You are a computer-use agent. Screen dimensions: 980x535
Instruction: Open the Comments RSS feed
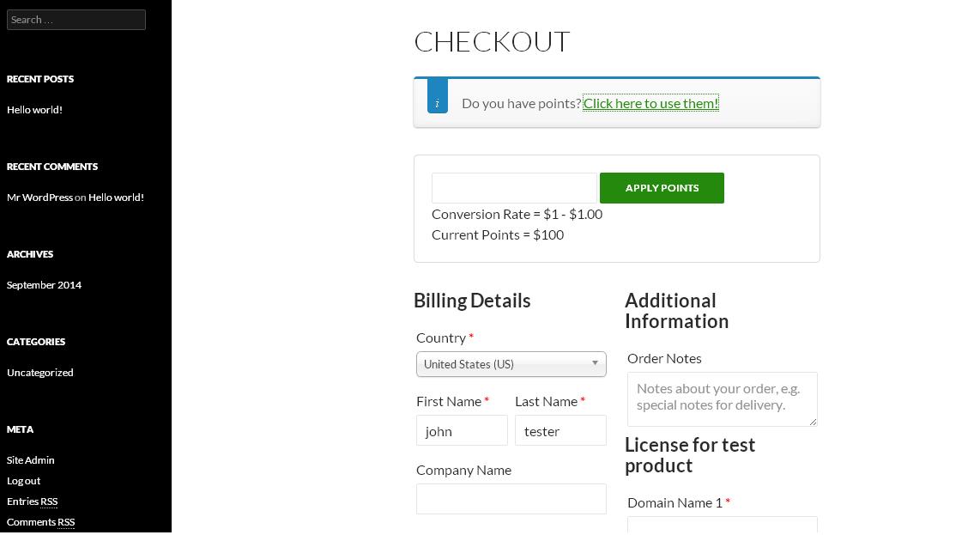tap(40, 522)
